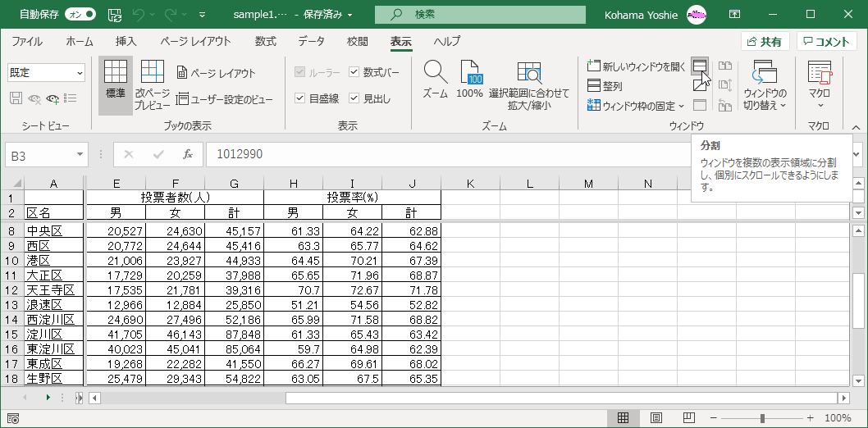Open the ヘルプ tab
Viewport: 868px width, 428px height.
447,42
